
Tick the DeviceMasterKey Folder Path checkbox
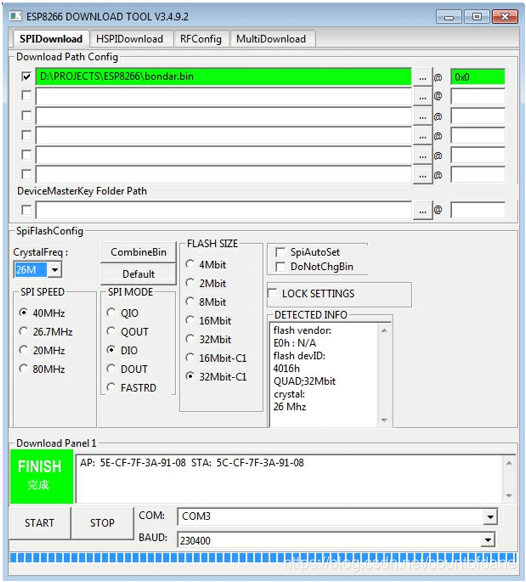[x=26, y=210]
